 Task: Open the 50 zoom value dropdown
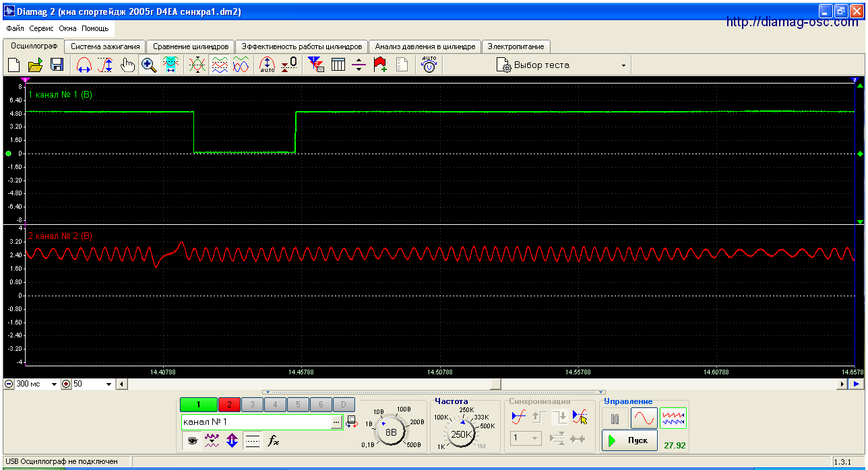109,384
